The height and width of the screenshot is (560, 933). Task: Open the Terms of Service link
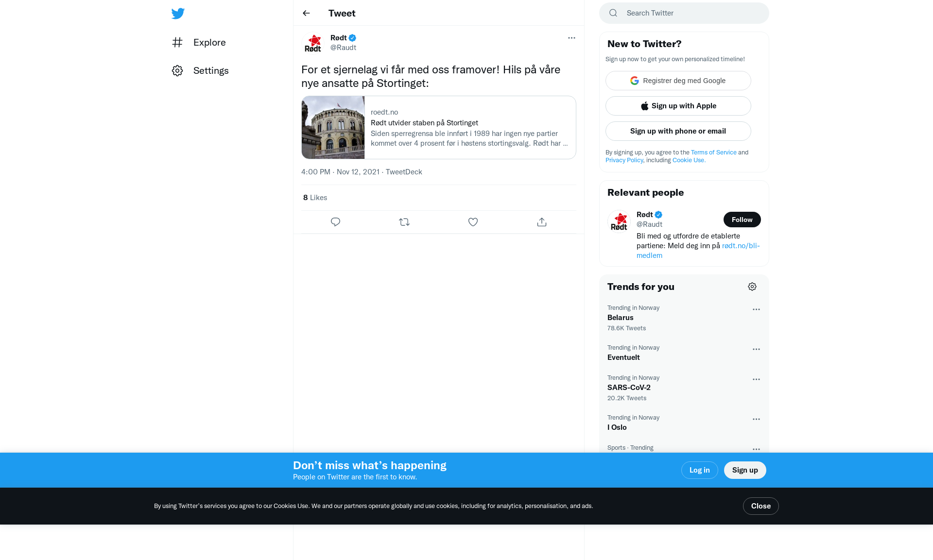(714, 153)
